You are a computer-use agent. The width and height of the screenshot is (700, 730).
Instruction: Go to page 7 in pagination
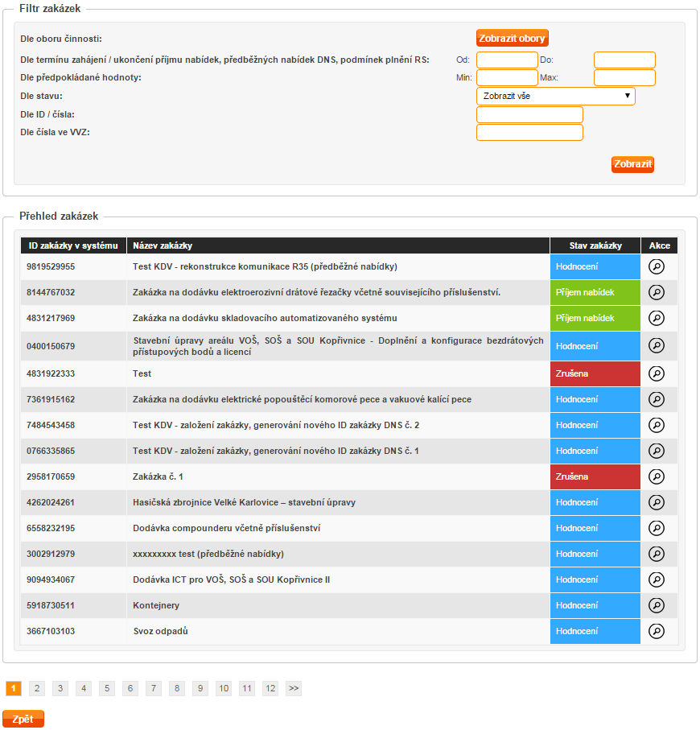pos(153,688)
